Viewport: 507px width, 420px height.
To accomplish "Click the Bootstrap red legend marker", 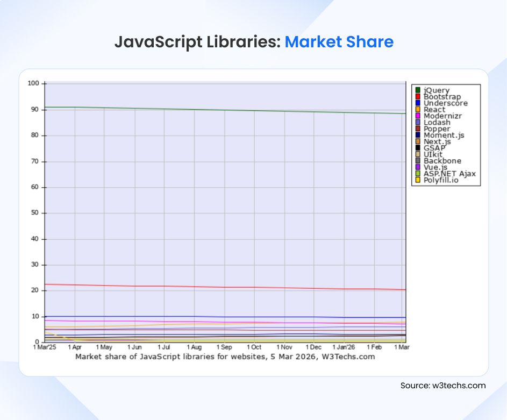I will (x=417, y=97).
